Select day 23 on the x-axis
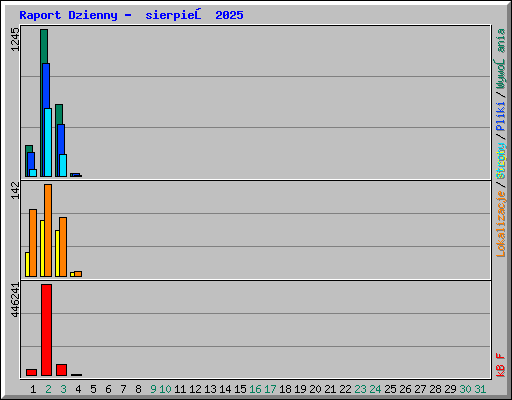This screenshot has height=400, width=512. pyautogui.click(x=360, y=389)
